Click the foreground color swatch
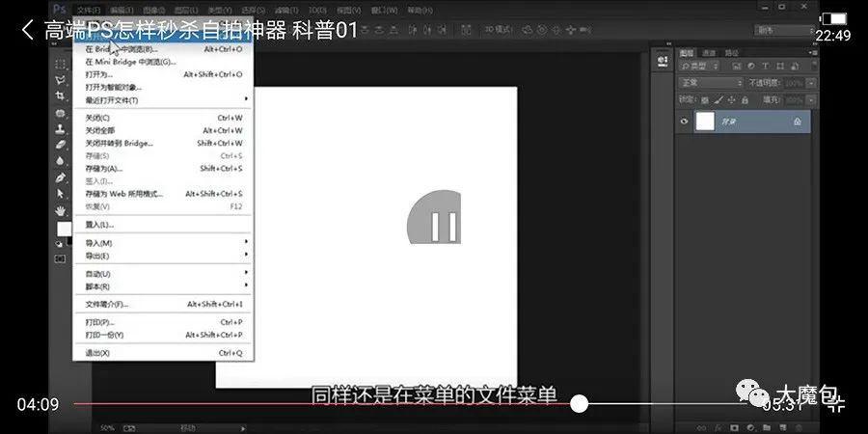The width and height of the screenshot is (868, 434). click(x=65, y=230)
